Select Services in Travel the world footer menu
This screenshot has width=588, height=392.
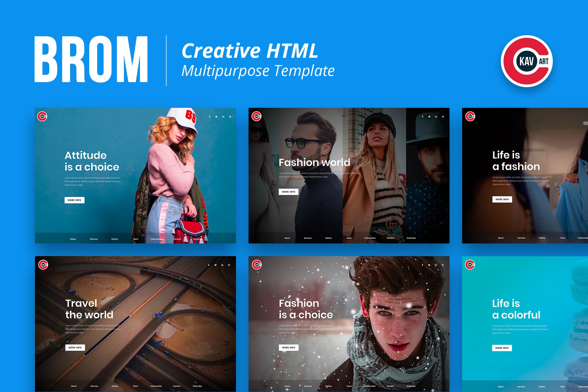click(94, 386)
